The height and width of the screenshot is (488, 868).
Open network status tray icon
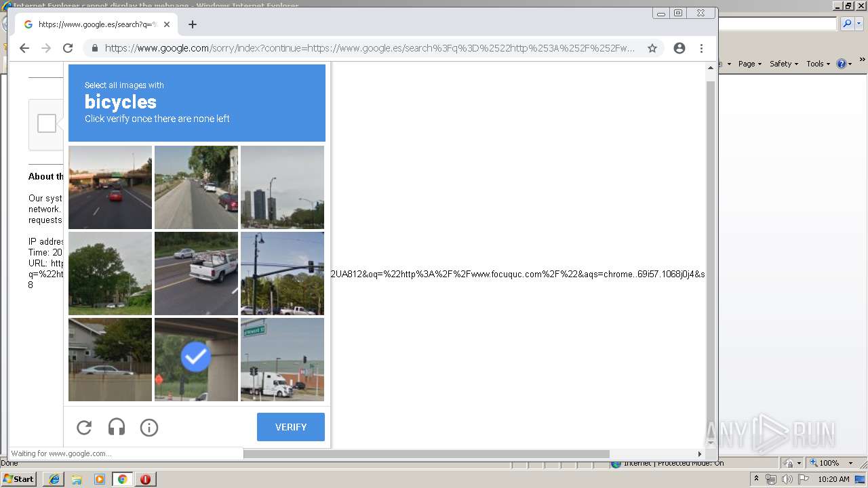click(771, 479)
